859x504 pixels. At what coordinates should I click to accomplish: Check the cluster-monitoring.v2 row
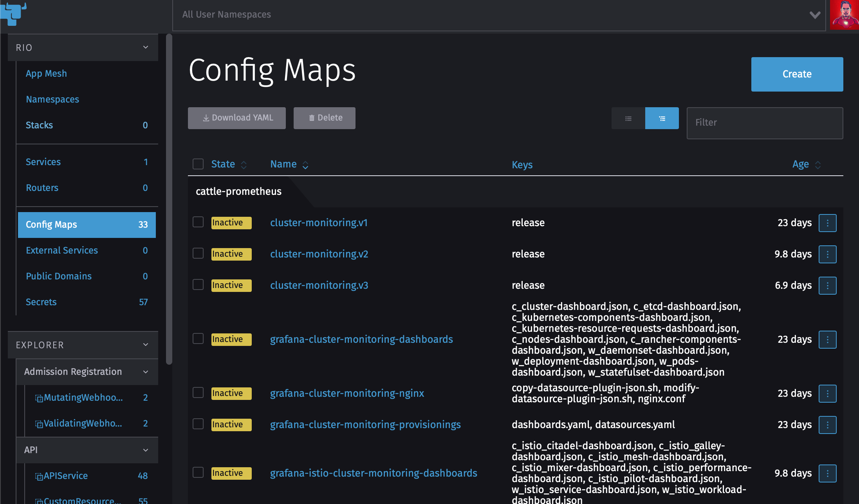198,253
